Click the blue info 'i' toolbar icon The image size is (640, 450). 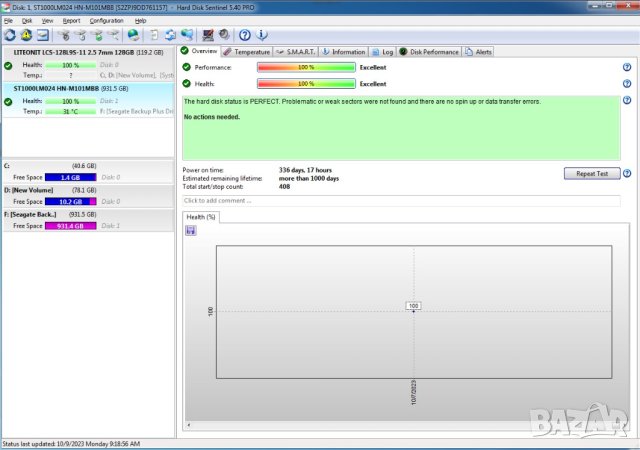pos(262,35)
